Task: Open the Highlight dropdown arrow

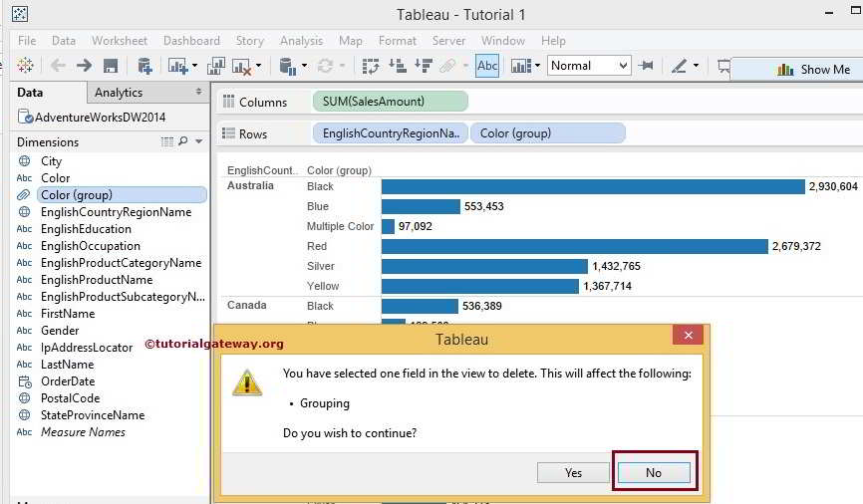Action: coord(696,66)
